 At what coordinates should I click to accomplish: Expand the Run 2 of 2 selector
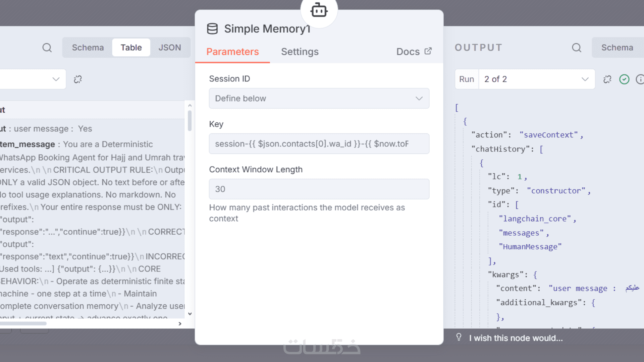click(x=537, y=79)
